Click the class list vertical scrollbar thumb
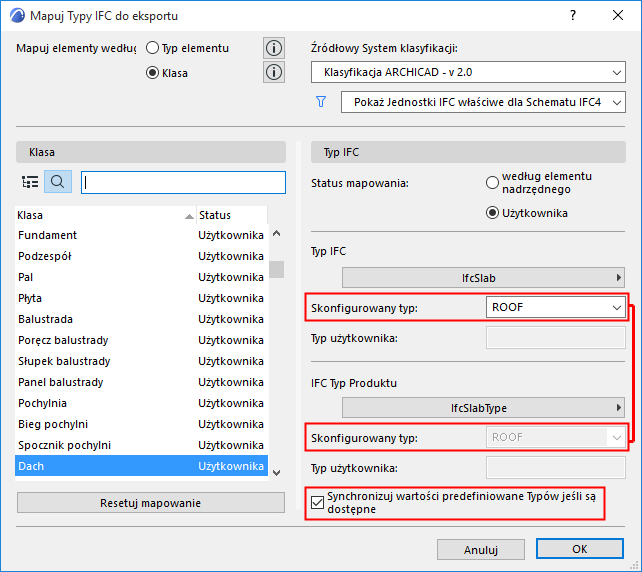Screen dimensions: 642x572 (276, 269)
